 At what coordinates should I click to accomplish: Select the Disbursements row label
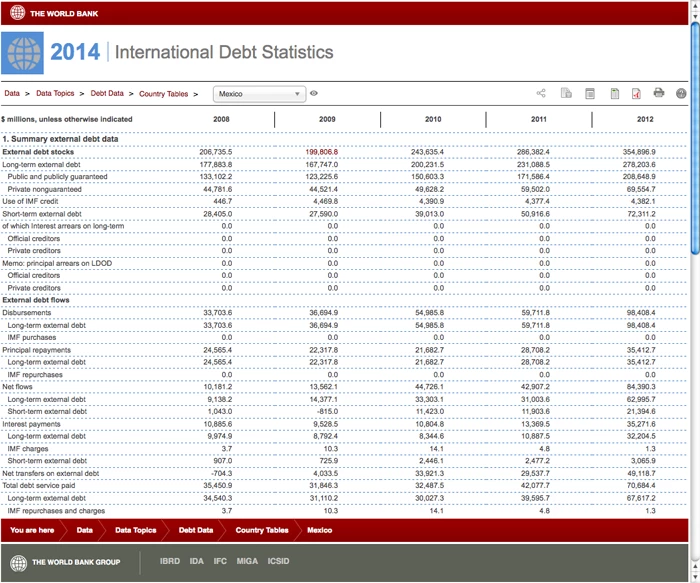point(26,312)
